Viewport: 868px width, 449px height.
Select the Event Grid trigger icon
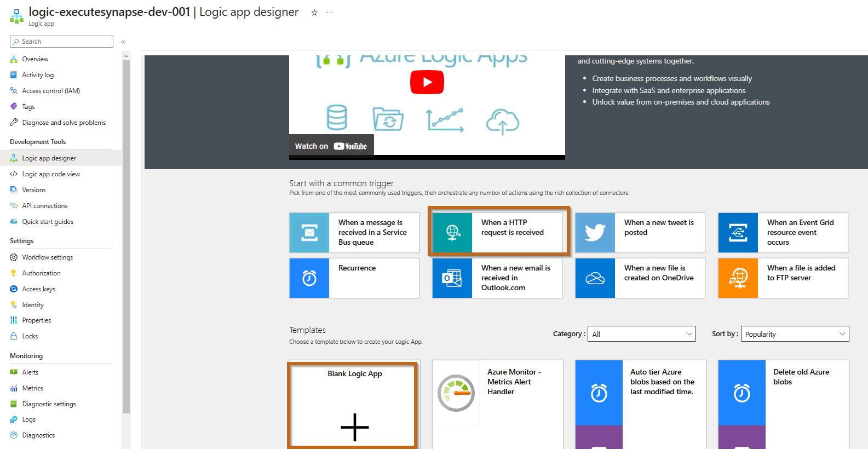pos(738,233)
